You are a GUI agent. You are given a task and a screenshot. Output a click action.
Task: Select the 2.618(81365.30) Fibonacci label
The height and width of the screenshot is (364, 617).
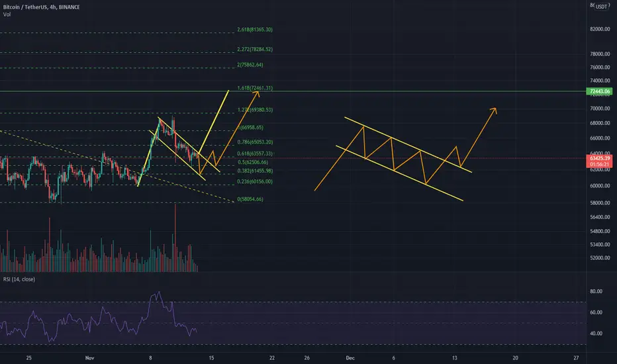[255, 30]
